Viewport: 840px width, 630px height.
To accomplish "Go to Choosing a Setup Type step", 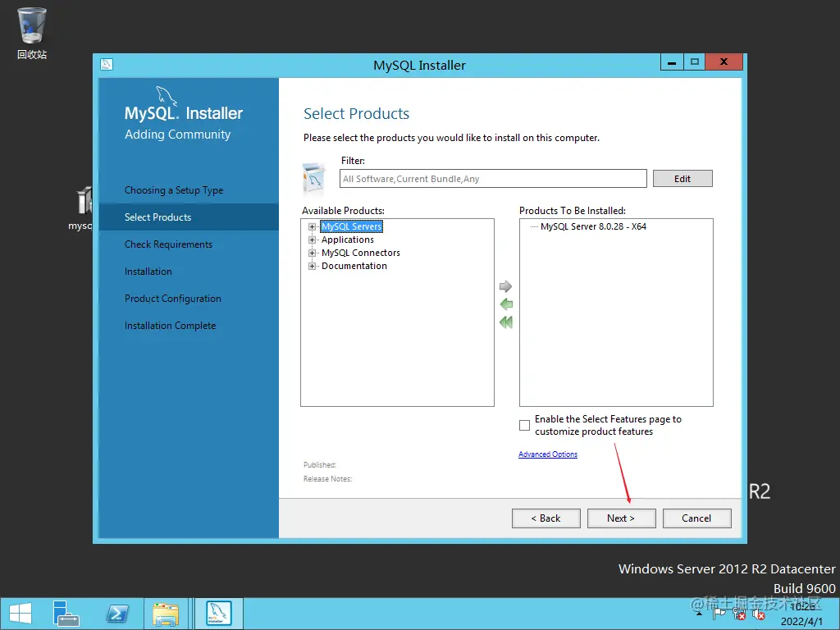I will point(174,190).
